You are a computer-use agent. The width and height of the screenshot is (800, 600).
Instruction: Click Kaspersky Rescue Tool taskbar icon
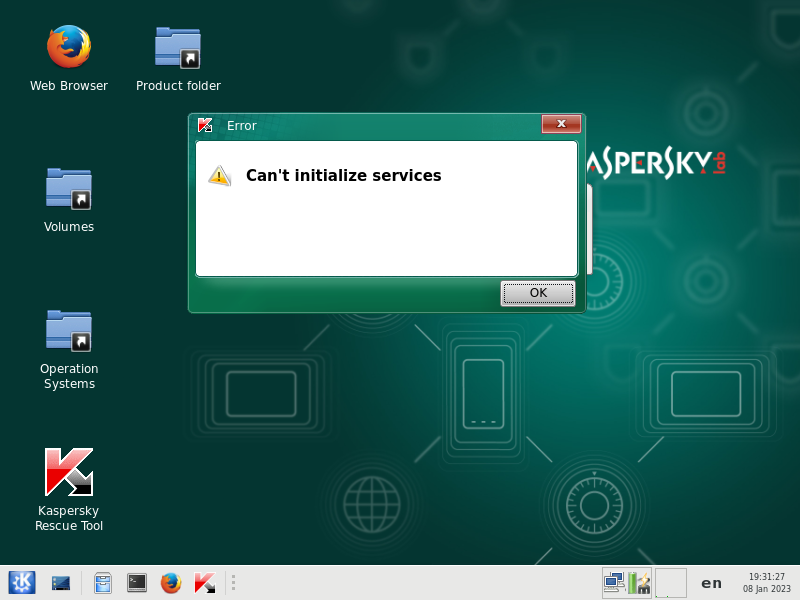coord(205,582)
